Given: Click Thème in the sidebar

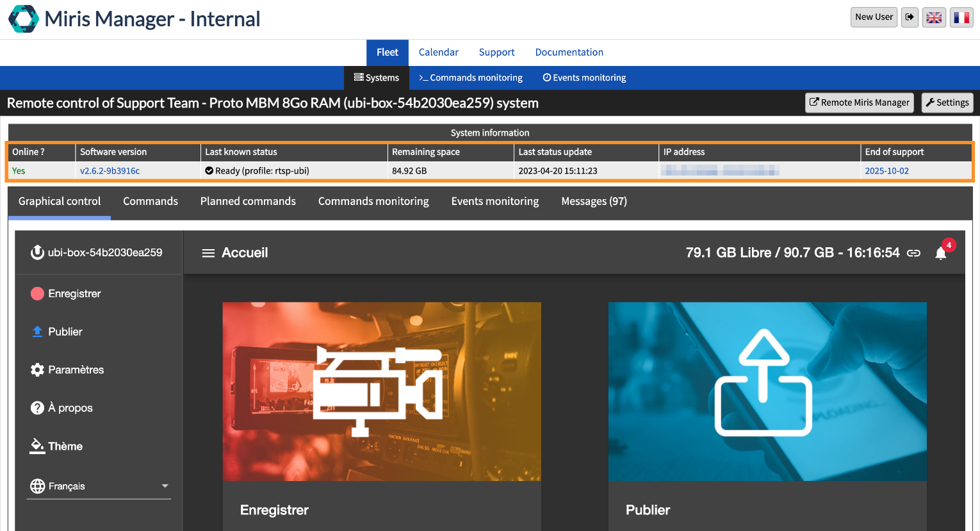Looking at the screenshot, I should pos(65,446).
